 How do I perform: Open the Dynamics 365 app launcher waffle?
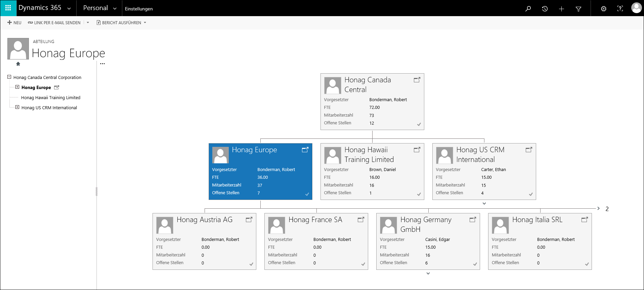click(8, 8)
